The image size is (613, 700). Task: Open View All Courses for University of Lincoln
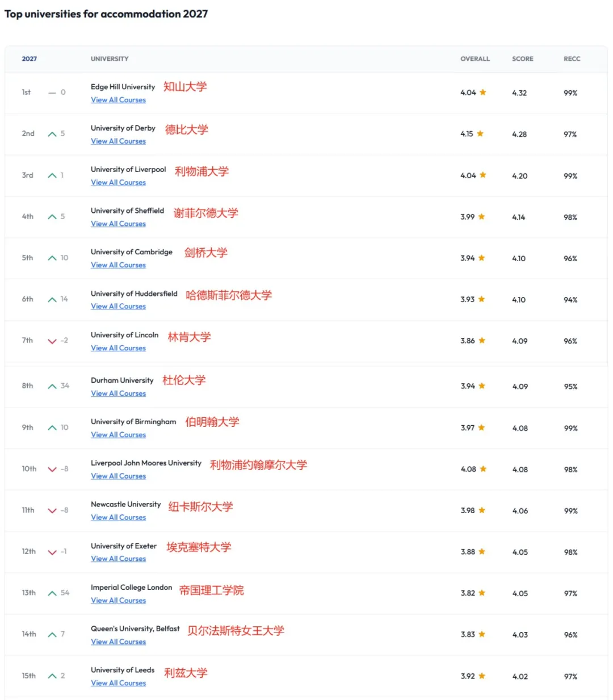coord(118,348)
